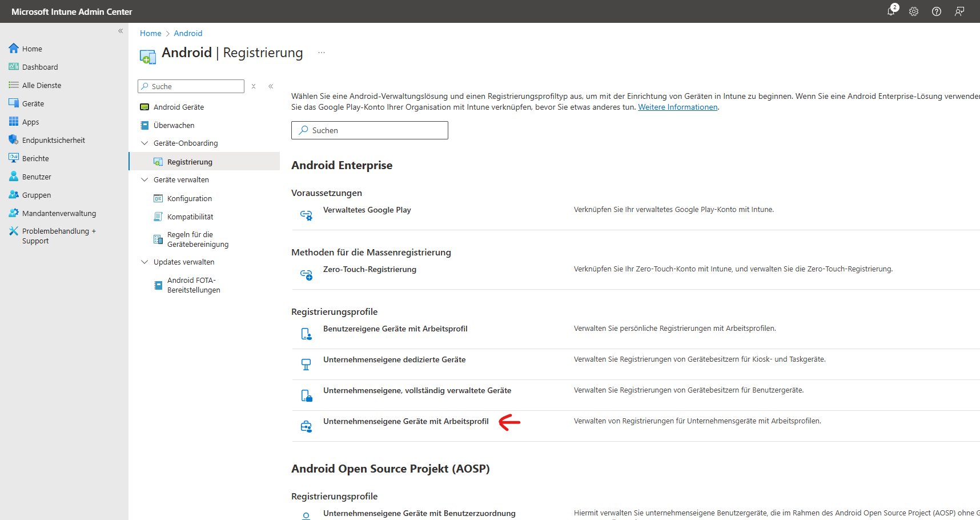Open Unternehmenseigene Geräte mit Arbeitsprofil

point(406,421)
